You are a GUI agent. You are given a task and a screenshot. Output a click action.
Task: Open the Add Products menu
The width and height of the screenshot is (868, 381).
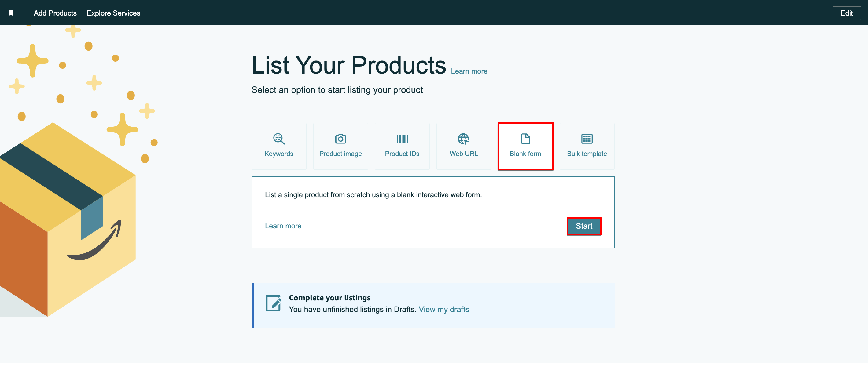click(x=55, y=13)
